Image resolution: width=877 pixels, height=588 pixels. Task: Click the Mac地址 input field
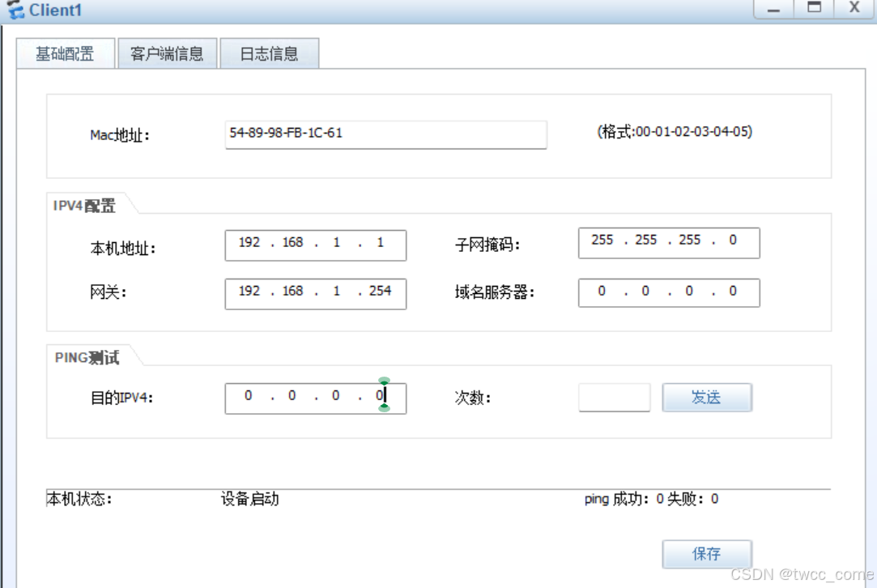[386, 134]
